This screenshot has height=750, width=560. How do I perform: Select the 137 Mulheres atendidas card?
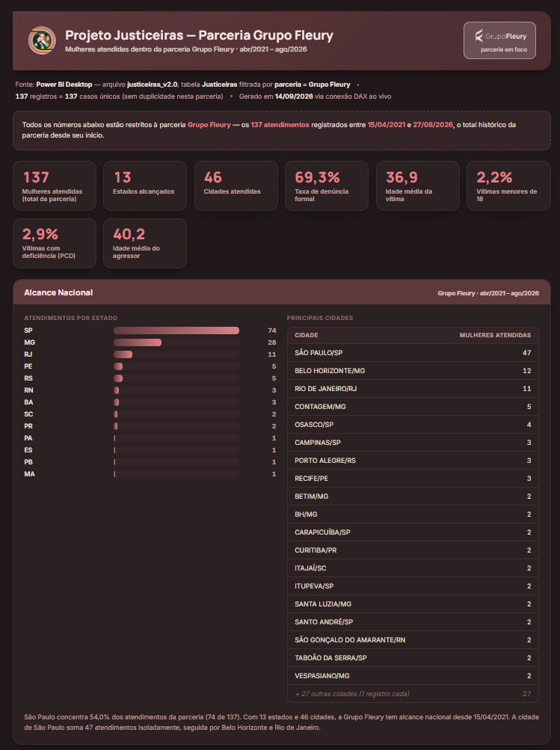(55, 185)
